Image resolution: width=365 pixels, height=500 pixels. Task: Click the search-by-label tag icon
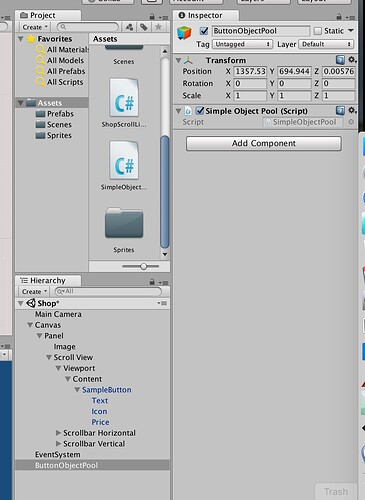click(144, 27)
